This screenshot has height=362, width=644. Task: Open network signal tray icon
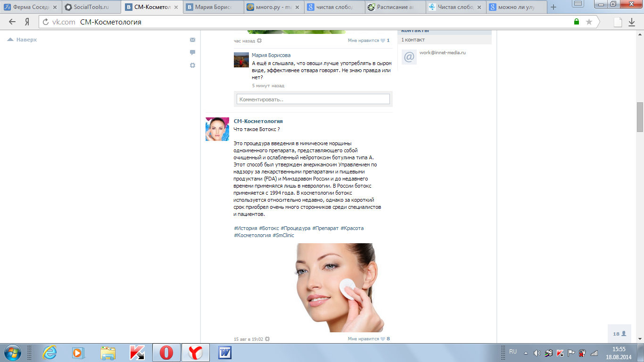pos(594,353)
